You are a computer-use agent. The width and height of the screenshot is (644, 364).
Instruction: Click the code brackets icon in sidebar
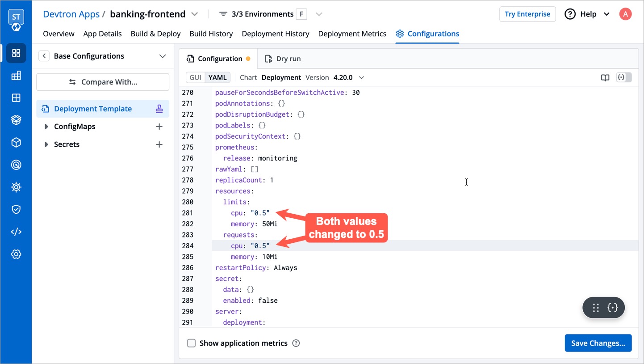[x=16, y=232]
